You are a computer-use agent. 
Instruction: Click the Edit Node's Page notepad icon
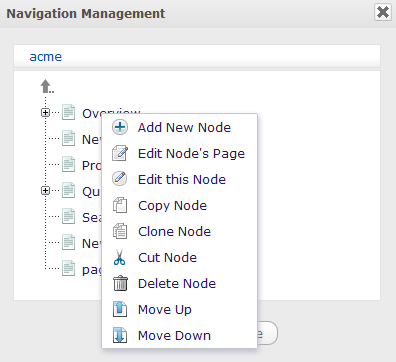pos(120,153)
